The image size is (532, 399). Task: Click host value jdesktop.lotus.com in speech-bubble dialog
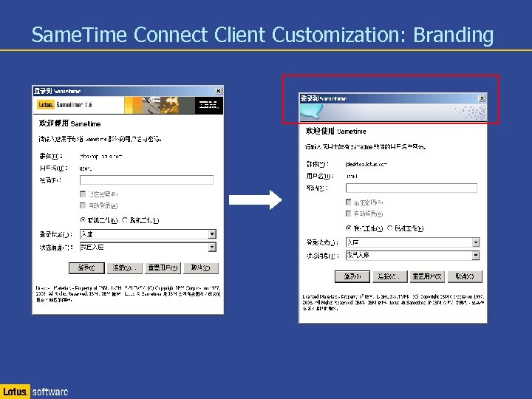(366, 164)
